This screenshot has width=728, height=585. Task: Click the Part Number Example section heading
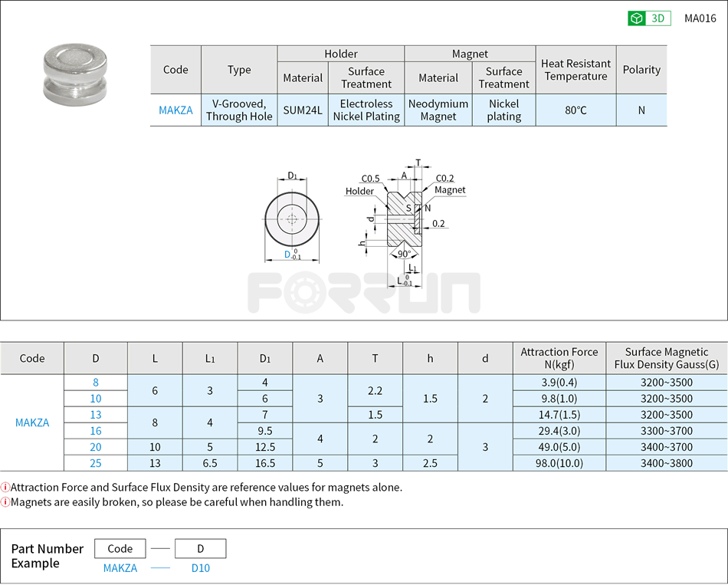[x=47, y=556]
